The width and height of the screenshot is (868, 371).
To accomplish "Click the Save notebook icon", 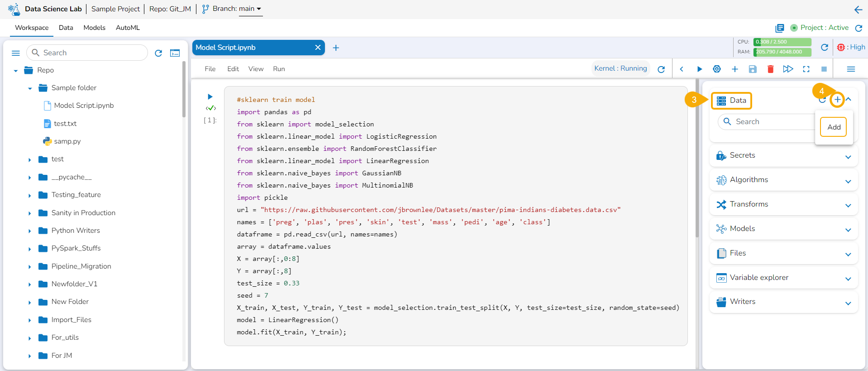I will [x=753, y=69].
